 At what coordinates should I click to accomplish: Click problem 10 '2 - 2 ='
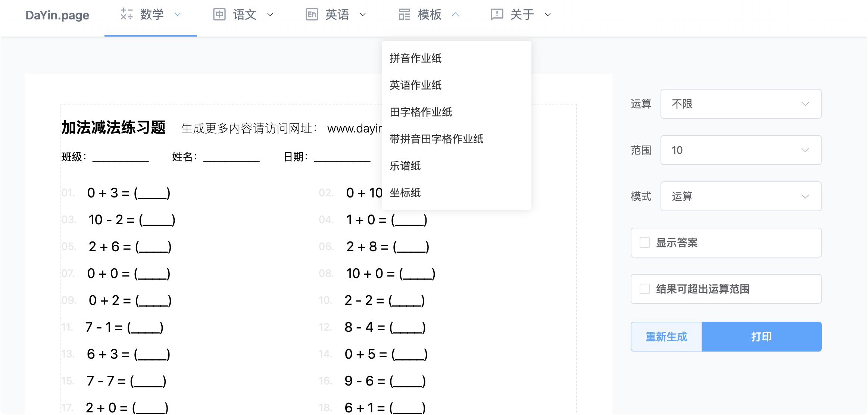(x=385, y=300)
